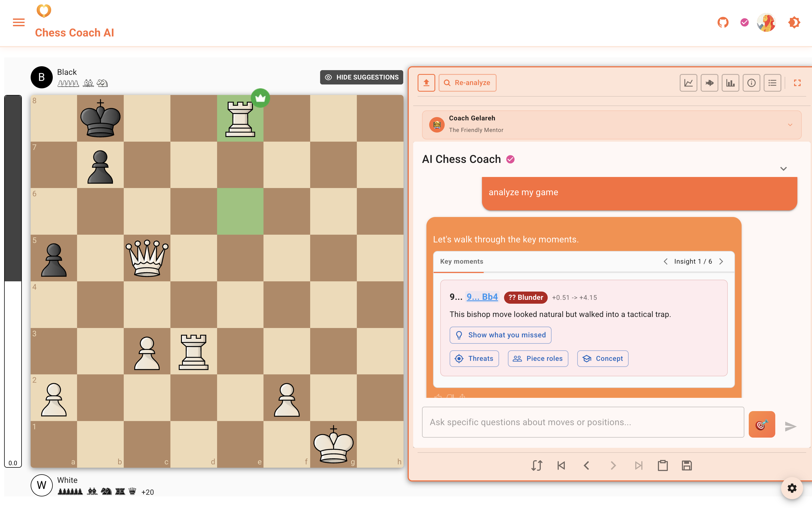This screenshot has width=812, height=508.
Task: Click the highlighted e6 square
Action: [x=240, y=211]
